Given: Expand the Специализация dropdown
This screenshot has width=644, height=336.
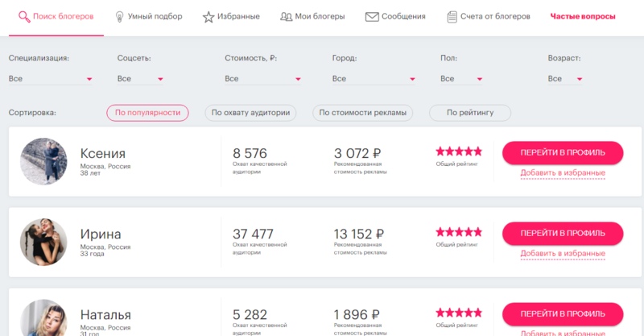Looking at the screenshot, I should pos(51,79).
